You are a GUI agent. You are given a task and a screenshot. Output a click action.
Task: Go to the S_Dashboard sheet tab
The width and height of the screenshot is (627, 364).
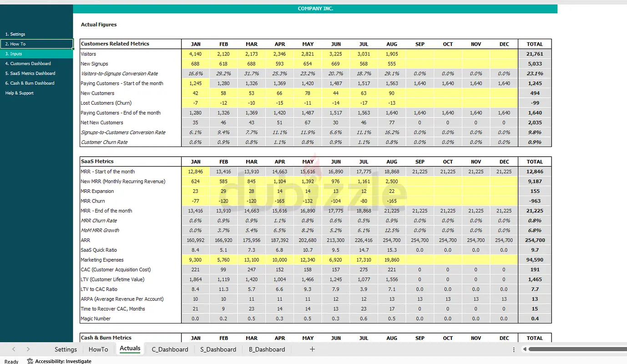pyautogui.click(x=218, y=349)
